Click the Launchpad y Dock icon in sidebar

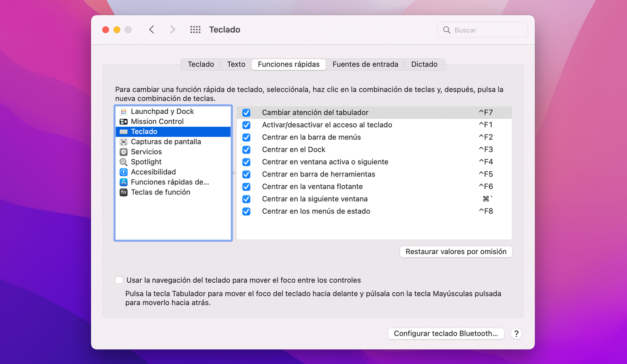click(x=123, y=112)
